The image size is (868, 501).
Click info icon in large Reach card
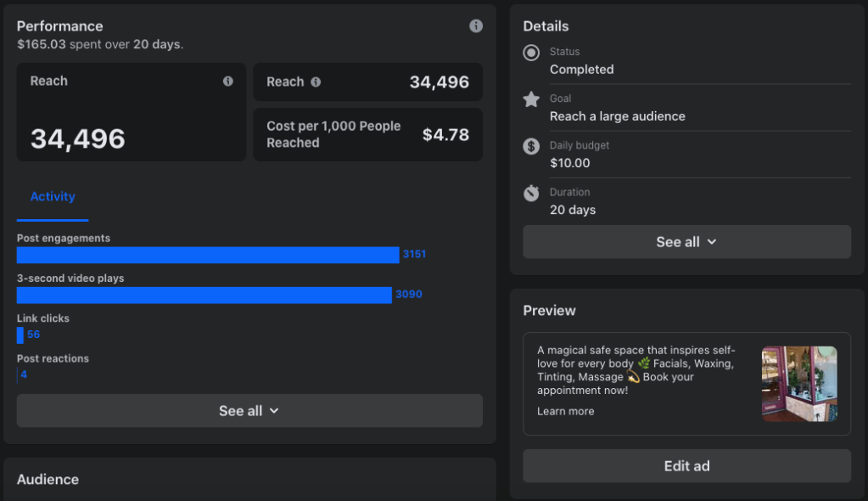point(227,82)
